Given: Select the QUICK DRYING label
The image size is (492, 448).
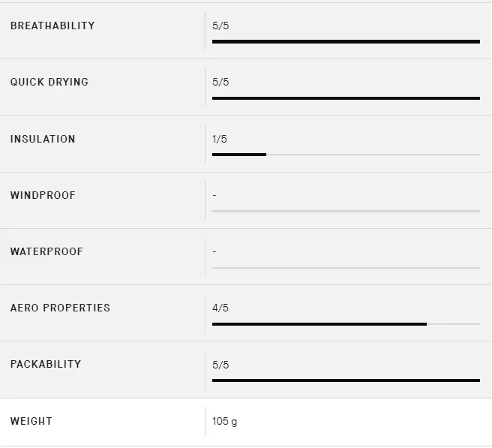Looking at the screenshot, I should tap(49, 82).
